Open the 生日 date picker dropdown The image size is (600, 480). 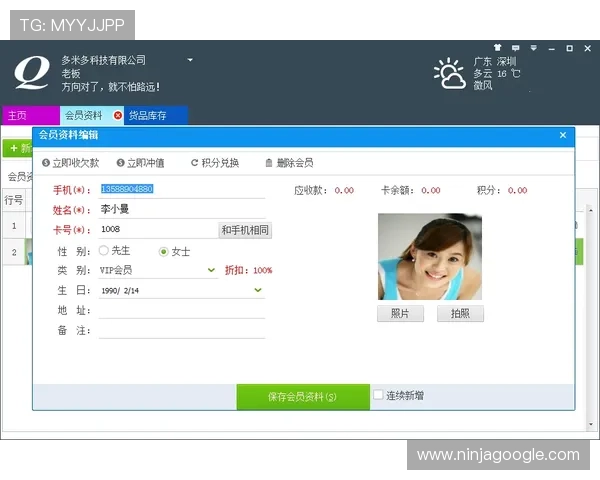(258, 290)
